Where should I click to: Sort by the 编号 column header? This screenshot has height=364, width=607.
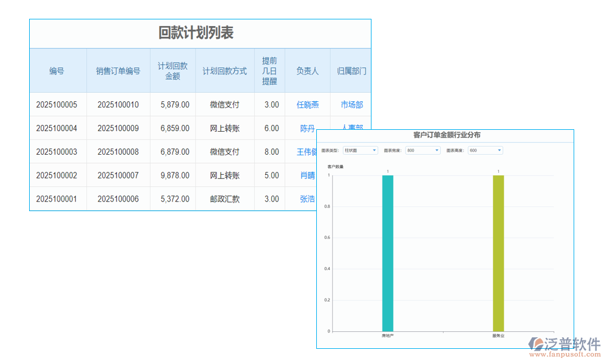pyautogui.click(x=58, y=70)
